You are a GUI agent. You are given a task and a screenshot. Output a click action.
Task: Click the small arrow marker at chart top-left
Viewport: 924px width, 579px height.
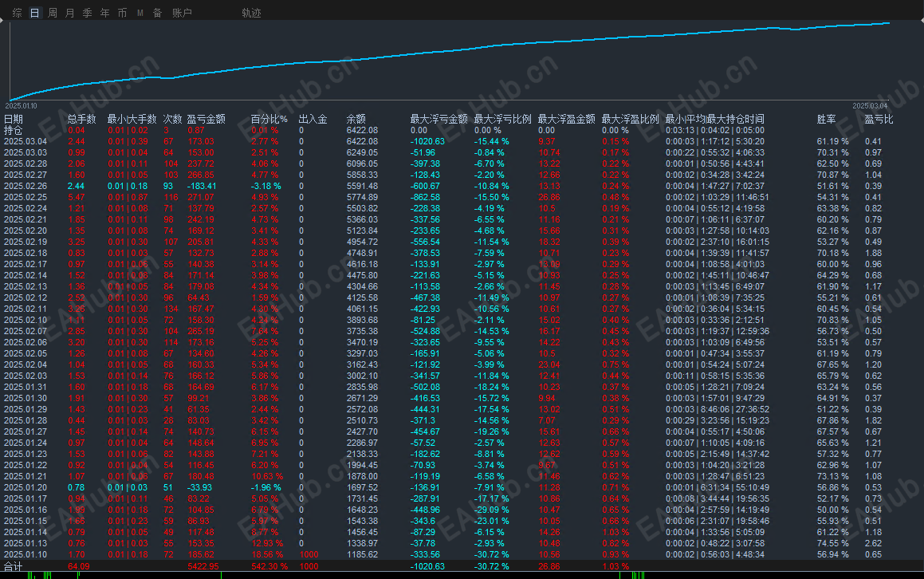(2, 20)
